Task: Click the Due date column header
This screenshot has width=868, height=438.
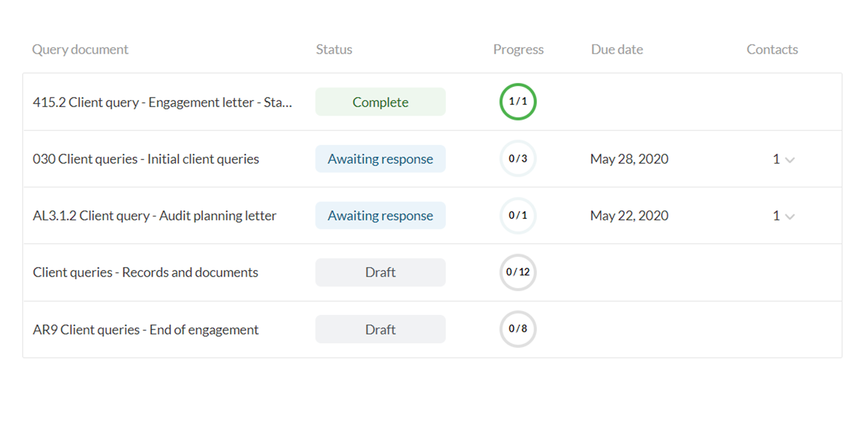Action: pyautogui.click(x=617, y=49)
